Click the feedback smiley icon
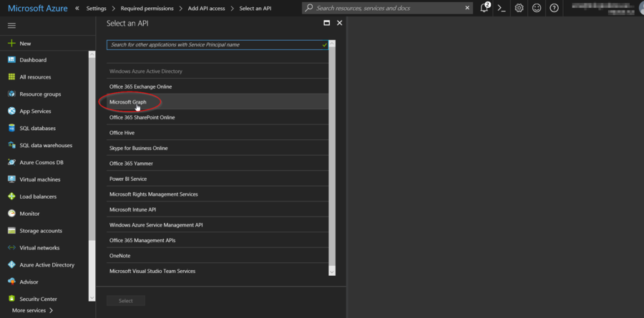The image size is (644, 318). point(537,8)
